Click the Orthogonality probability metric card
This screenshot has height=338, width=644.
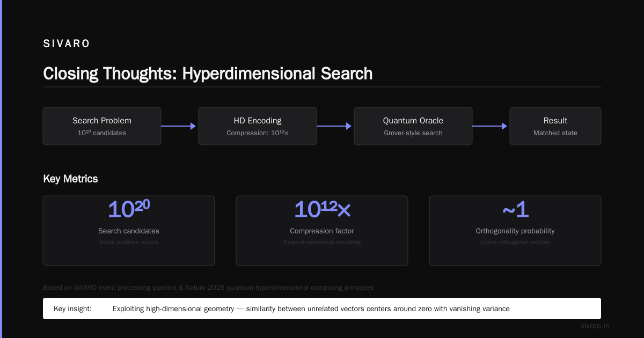pos(515,231)
